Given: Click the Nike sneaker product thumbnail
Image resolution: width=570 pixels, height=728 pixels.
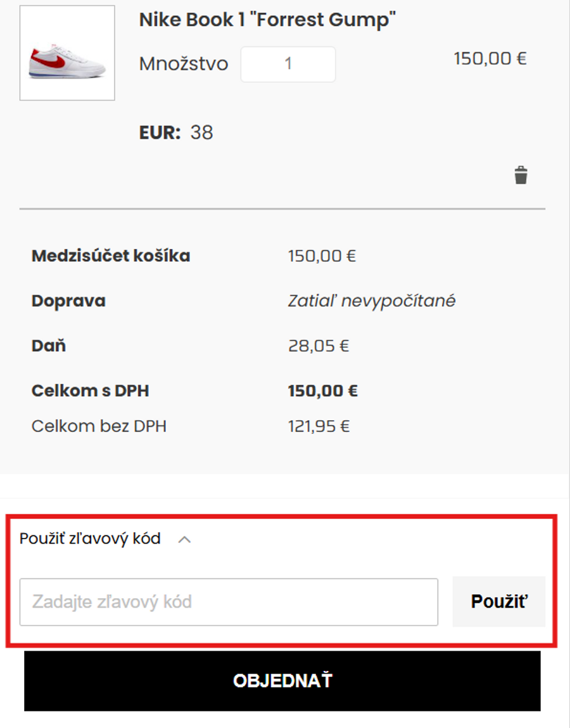Looking at the screenshot, I should pos(67,52).
